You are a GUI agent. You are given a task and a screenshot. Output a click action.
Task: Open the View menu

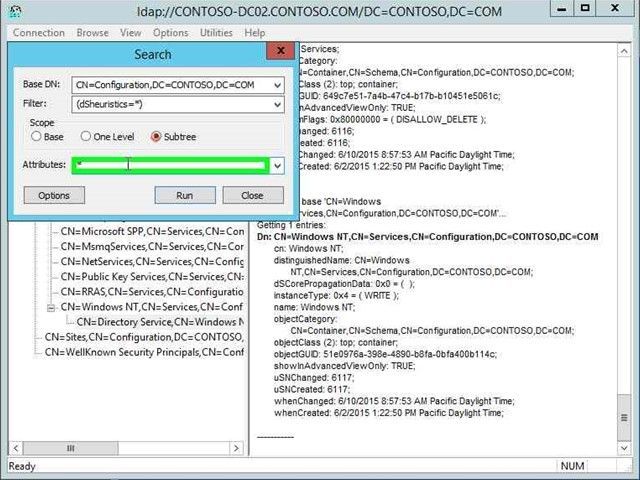131,33
